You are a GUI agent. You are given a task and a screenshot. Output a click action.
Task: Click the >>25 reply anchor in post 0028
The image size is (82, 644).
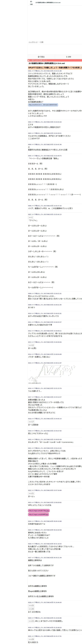[31, 605]
